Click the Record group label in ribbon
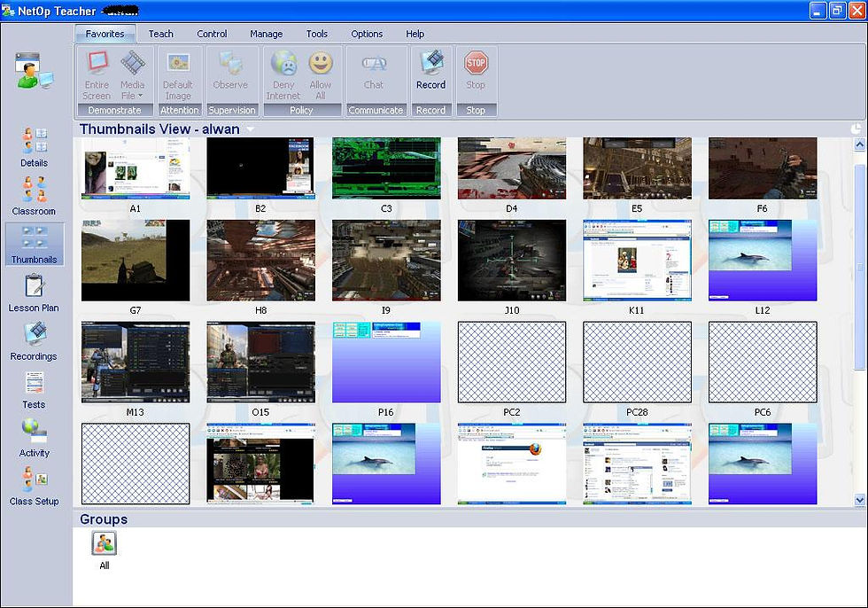 (430, 110)
